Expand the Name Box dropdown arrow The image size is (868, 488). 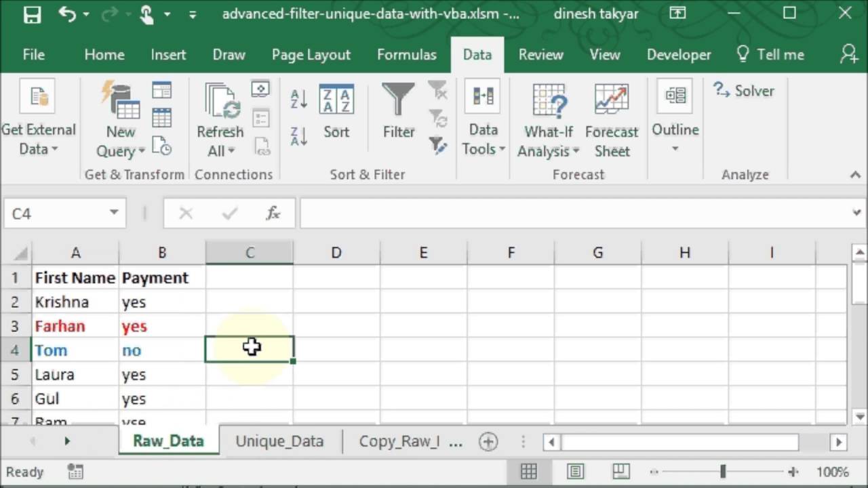[x=114, y=213]
